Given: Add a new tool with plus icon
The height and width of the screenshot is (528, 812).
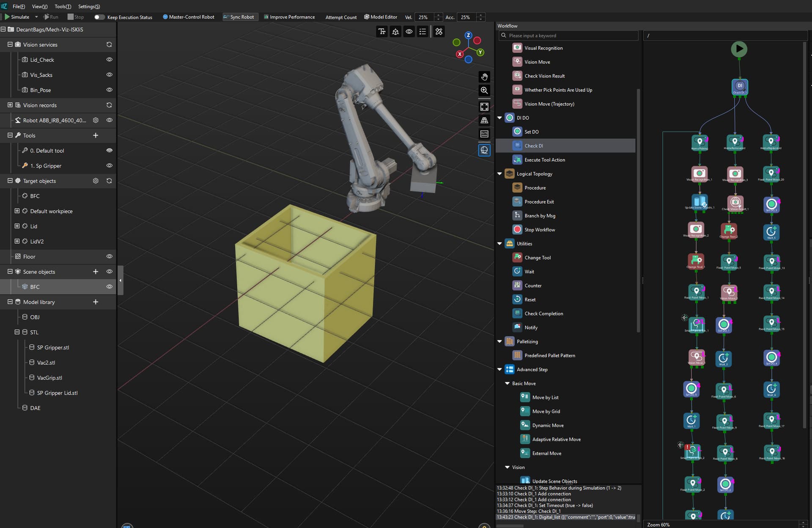Looking at the screenshot, I should tap(96, 135).
